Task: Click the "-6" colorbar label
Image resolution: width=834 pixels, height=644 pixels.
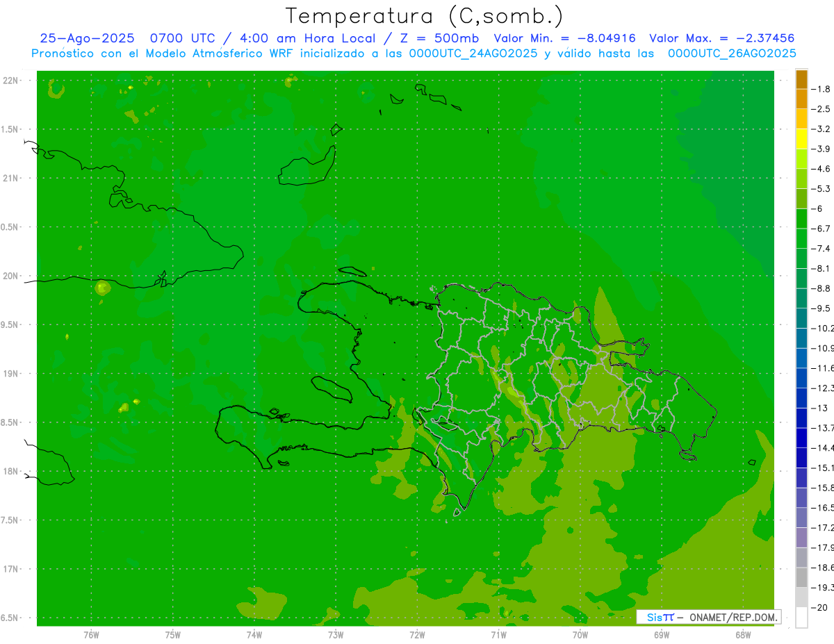Action: tap(818, 208)
